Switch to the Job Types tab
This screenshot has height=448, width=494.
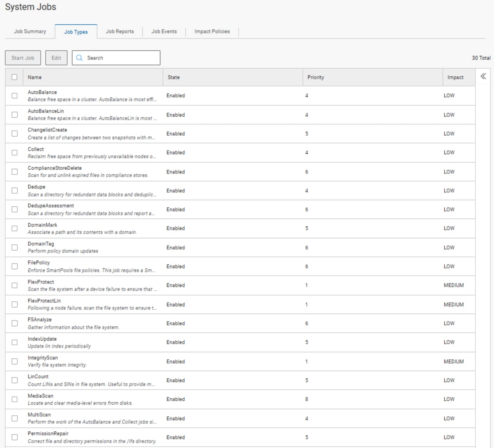coord(76,31)
